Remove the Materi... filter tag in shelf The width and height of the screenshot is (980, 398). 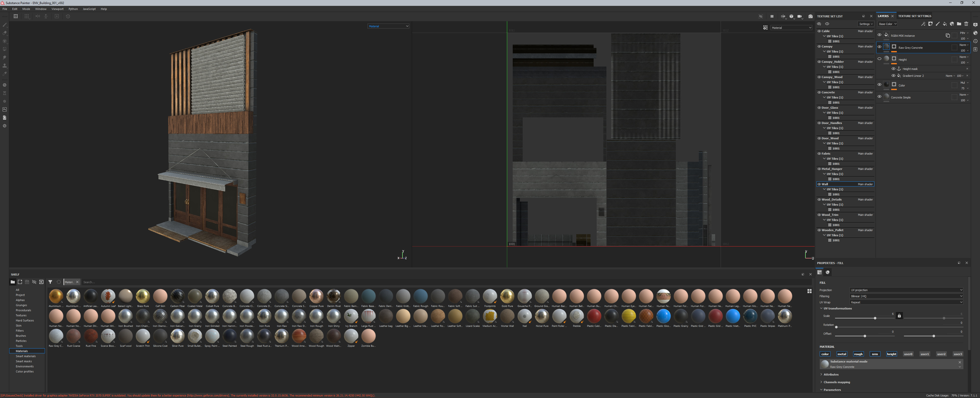[x=77, y=282]
